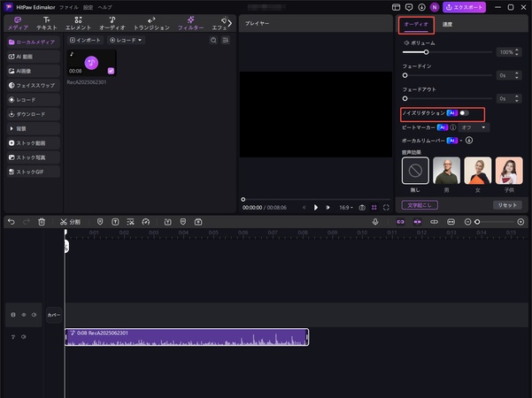This screenshot has width=532, height=398.
Task: Uncheck the purple checkbox on the RecA2025062301 thumbnail
Action: click(x=111, y=71)
